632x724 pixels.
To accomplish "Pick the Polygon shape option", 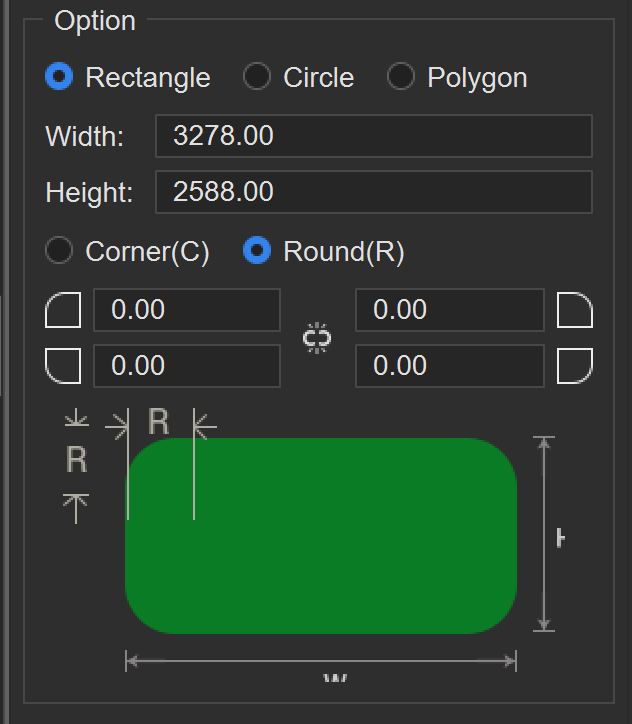I will [401, 77].
